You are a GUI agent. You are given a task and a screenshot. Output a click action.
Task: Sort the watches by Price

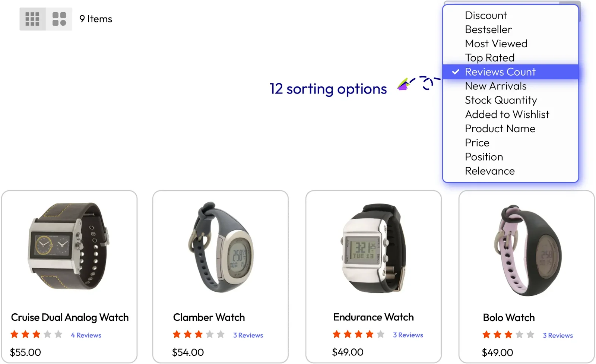(x=477, y=143)
